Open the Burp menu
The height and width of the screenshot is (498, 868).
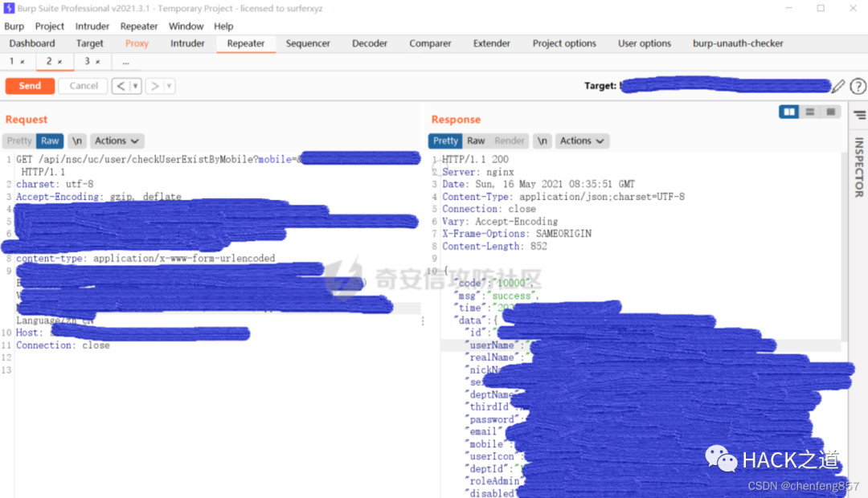point(14,26)
